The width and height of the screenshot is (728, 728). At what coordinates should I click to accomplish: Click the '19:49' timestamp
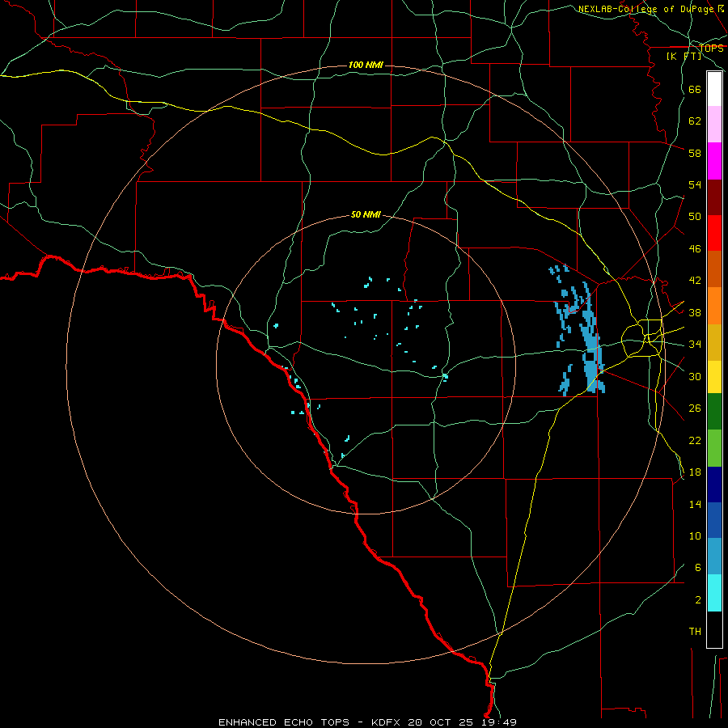coord(498,722)
